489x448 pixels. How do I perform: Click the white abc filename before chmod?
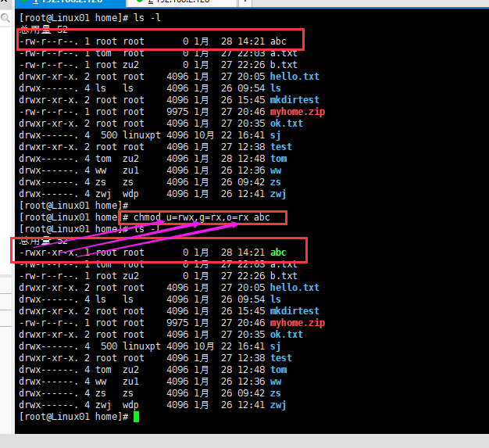tap(278, 41)
